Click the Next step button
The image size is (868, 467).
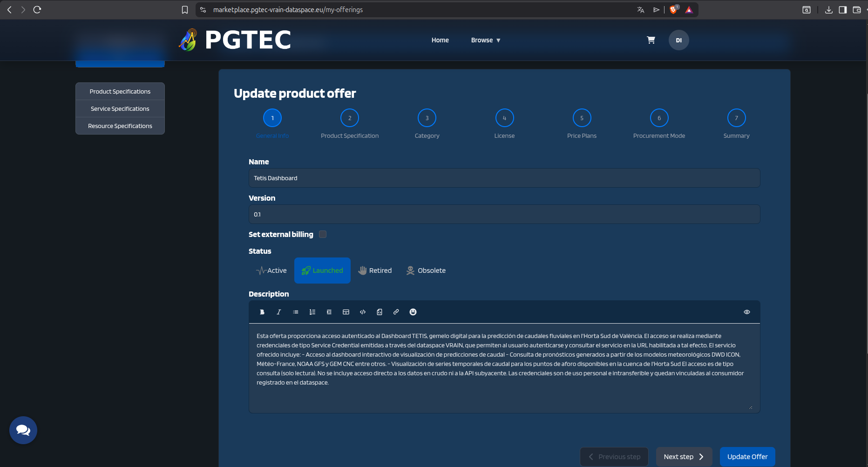point(684,457)
